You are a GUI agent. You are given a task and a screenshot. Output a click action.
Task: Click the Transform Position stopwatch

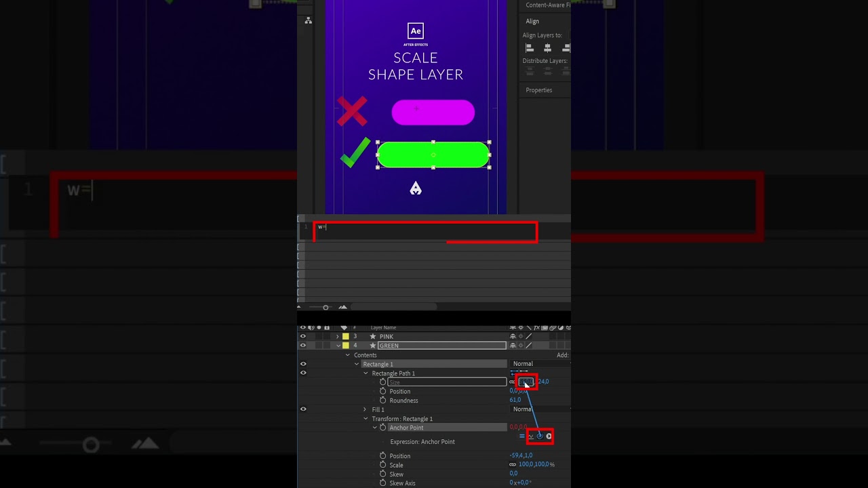coord(382,455)
